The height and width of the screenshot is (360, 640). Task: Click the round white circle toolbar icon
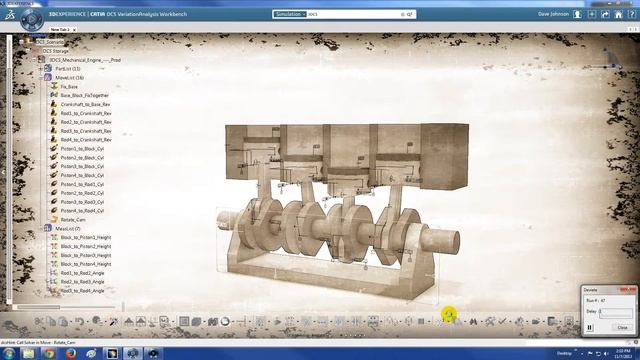(225, 322)
